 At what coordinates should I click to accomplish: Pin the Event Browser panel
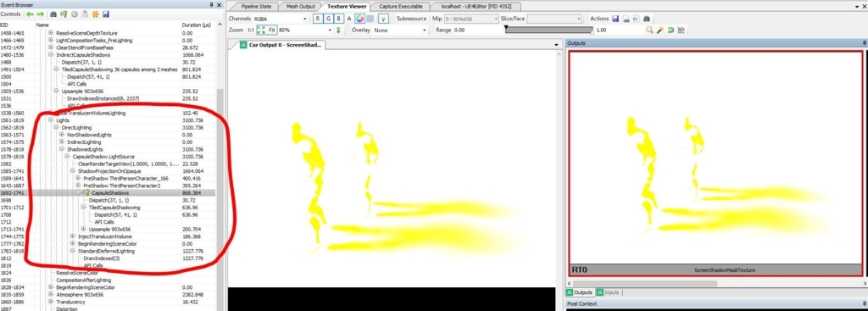click(211, 5)
